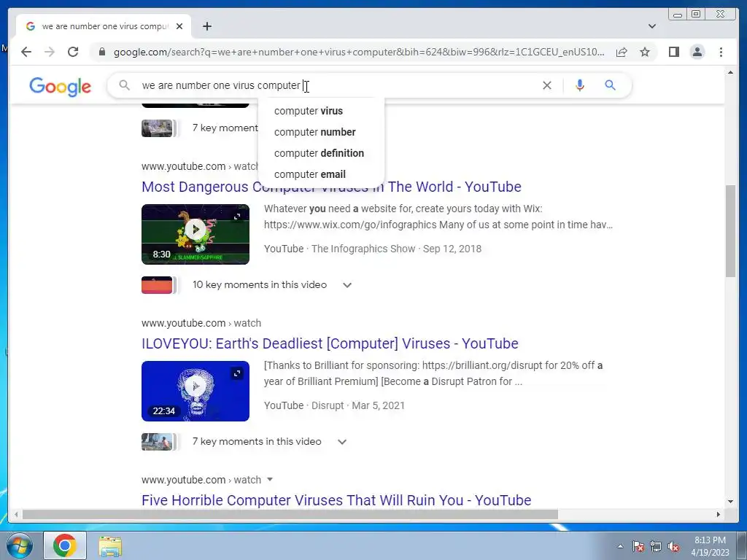Open the Action Center flag icon
This screenshot has width=747, height=560.
pyautogui.click(x=638, y=546)
